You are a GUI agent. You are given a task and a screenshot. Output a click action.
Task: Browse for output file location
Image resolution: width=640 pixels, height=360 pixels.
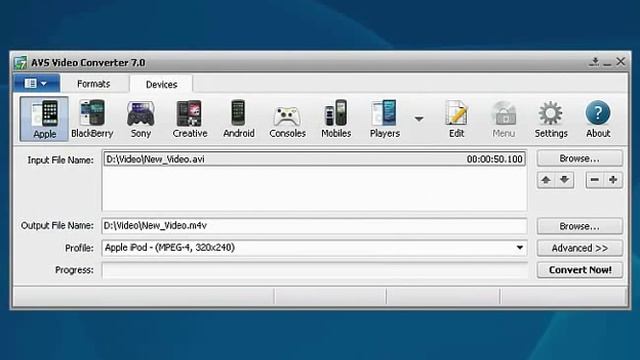[x=580, y=226]
